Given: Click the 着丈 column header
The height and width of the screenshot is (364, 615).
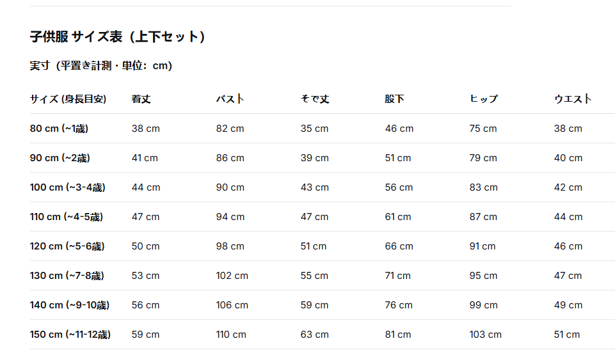Looking at the screenshot, I should click(141, 99).
